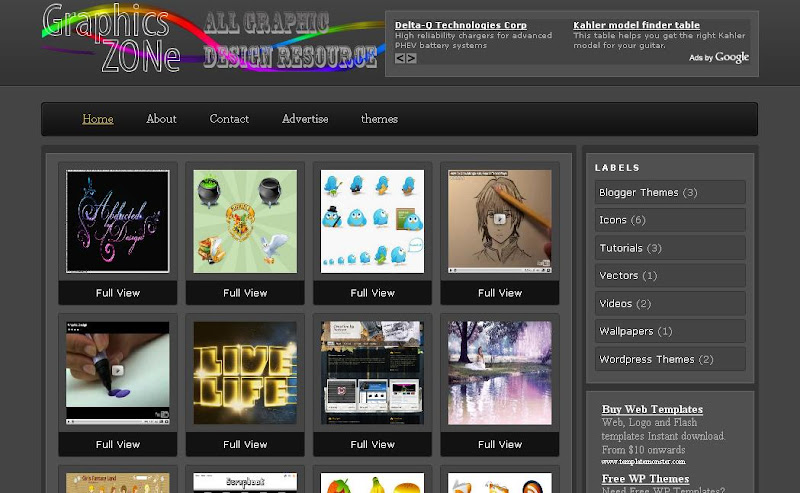Click Full View under dark website theme
Screen dimensions: 800x493
coord(372,445)
